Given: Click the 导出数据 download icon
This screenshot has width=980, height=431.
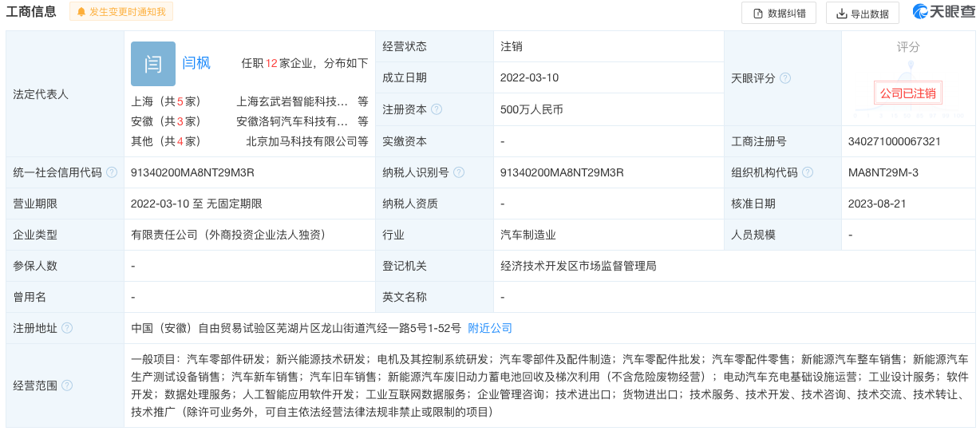Looking at the screenshot, I should click(841, 14).
